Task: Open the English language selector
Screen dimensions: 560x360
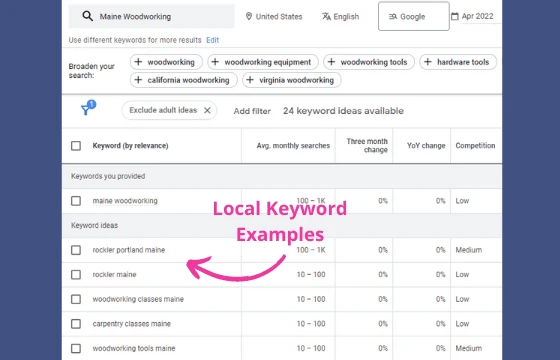Action: 341,16
